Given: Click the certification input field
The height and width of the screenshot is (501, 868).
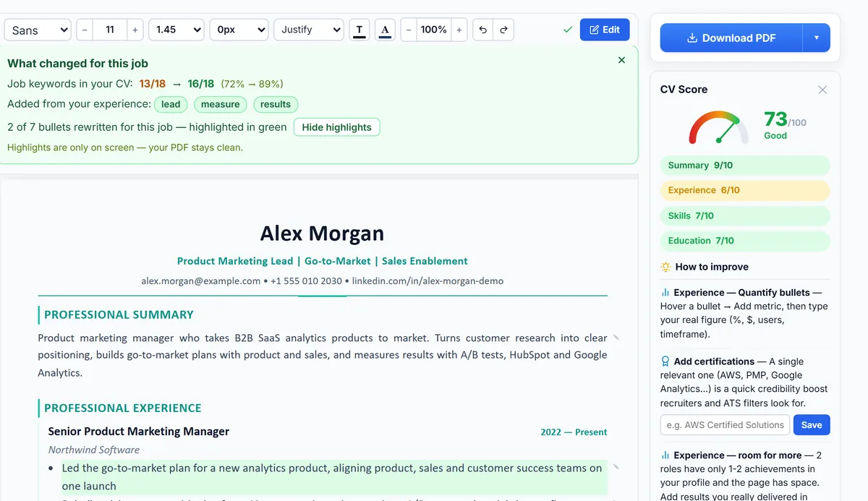Looking at the screenshot, I should (725, 425).
